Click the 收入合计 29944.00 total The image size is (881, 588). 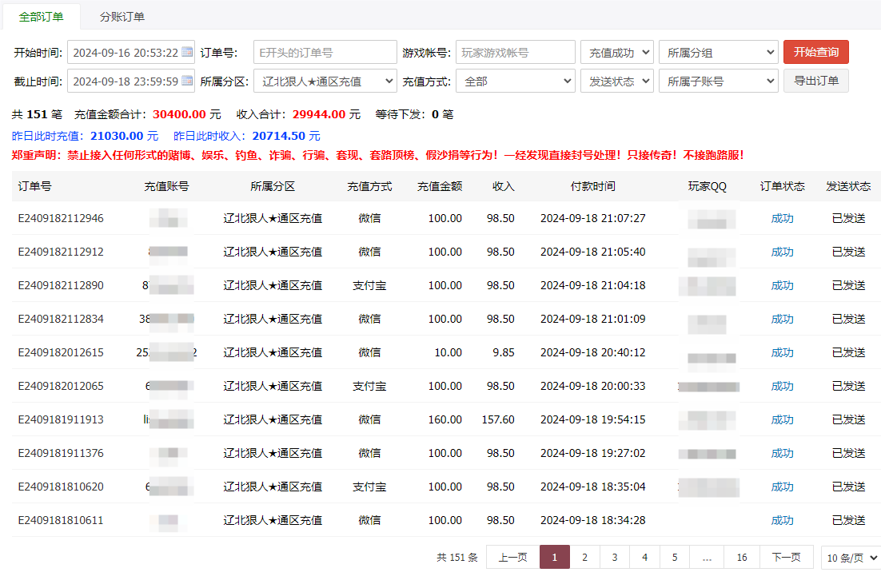coord(318,114)
